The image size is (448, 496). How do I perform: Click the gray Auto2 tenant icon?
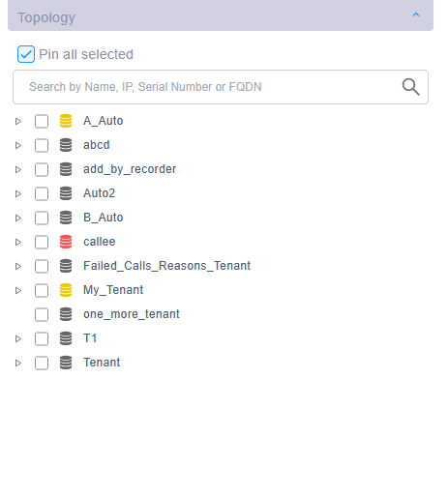pyautogui.click(x=66, y=193)
